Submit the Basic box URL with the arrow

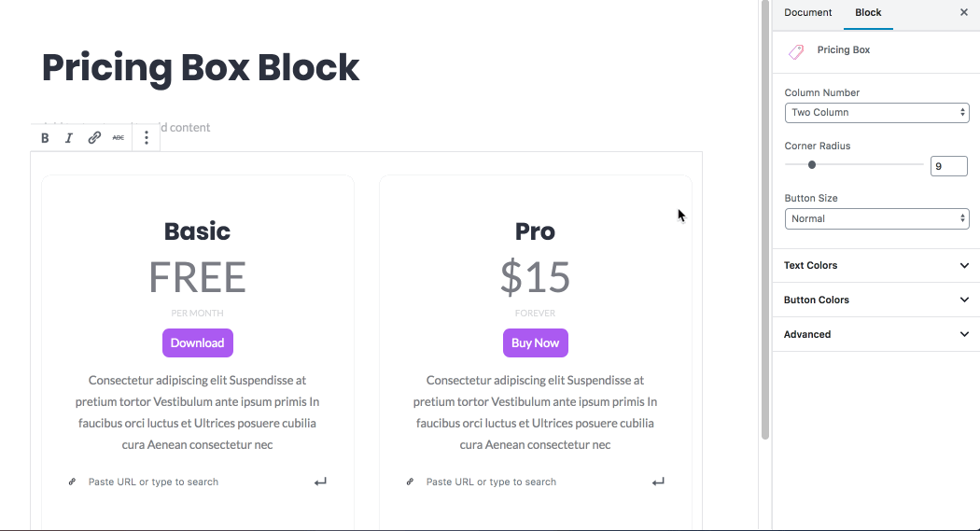click(320, 482)
